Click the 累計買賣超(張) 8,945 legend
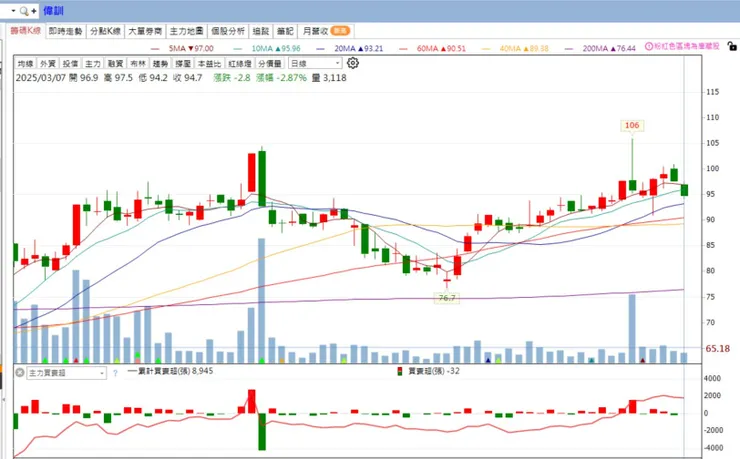The height and width of the screenshot is (459, 740). [170, 371]
